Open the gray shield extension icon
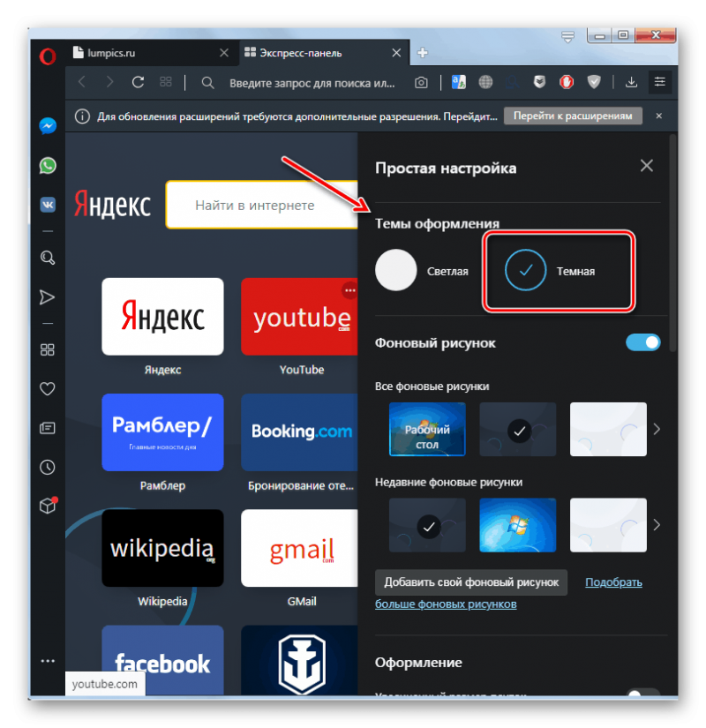This screenshot has height=728, width=706. [x=594, y=82]
